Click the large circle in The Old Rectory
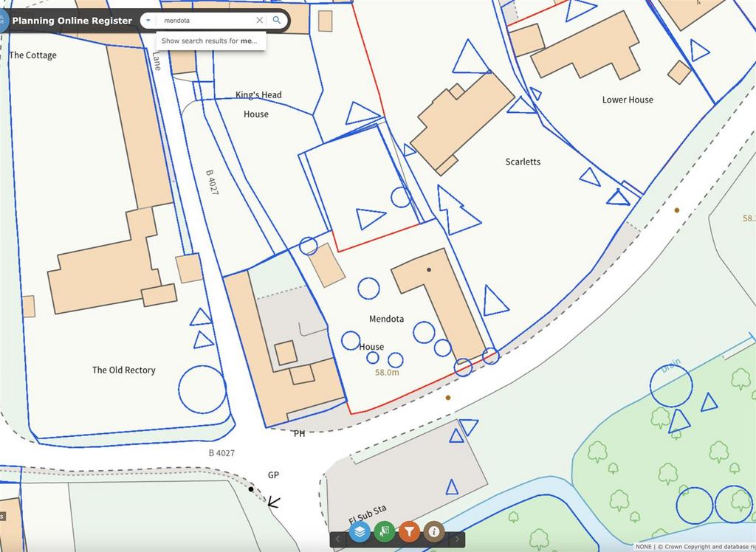The height and width of the screenshot is (552, 756). pyautogui.click(x=202, y=389)
